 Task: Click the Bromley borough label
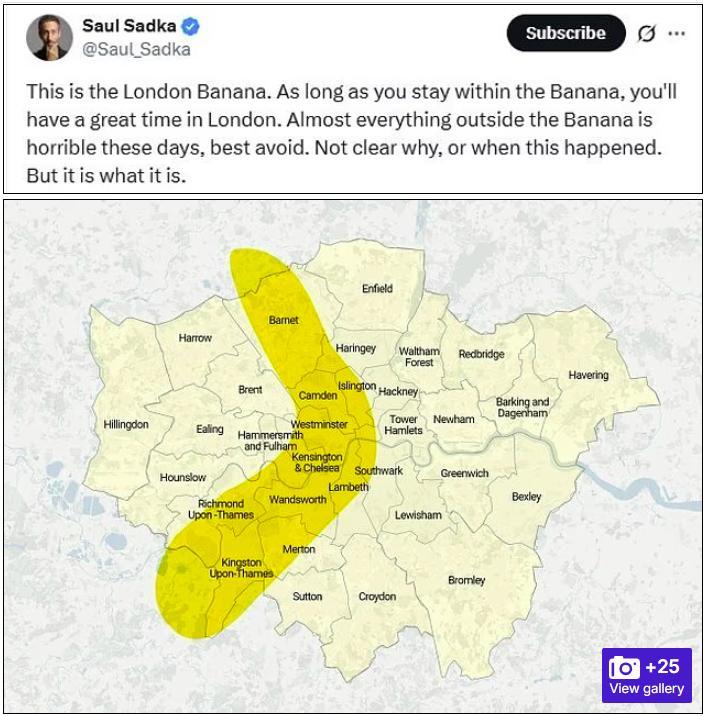click(466, 580)
